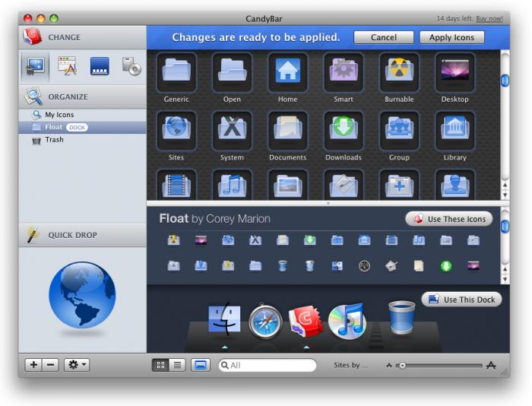The width and height of the screenshot is (532, 406).
Task: Open the gear action menu
Action: (x=77, y=365)
